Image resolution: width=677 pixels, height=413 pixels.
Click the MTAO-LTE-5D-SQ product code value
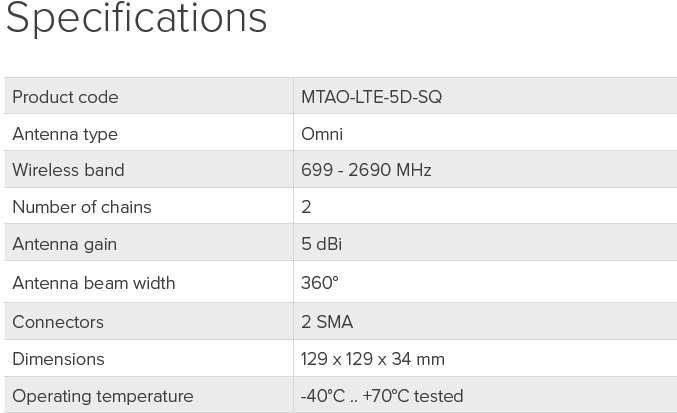[x=371, y=97]
